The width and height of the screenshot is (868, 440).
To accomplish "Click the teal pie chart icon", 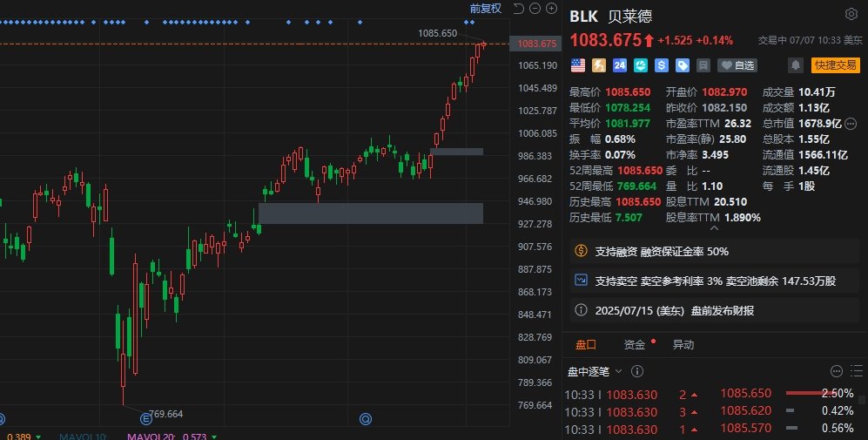I will [641, 65].
